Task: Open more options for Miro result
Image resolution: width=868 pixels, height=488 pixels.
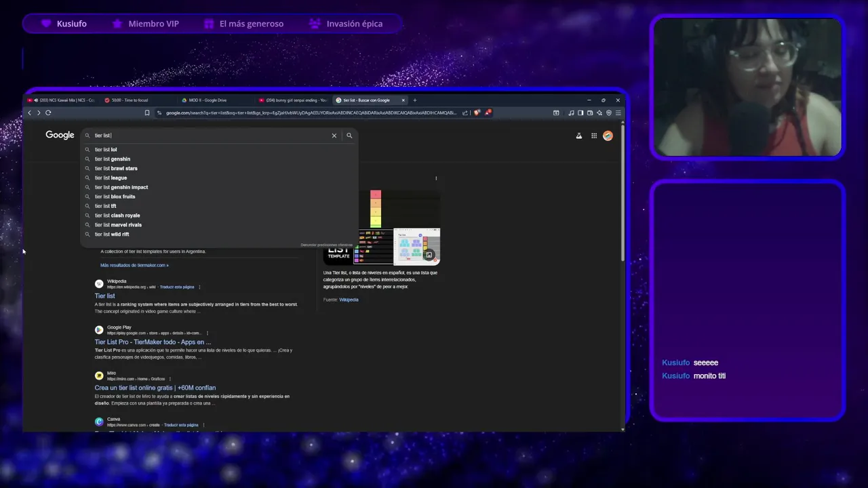Action: pos(170,379)
